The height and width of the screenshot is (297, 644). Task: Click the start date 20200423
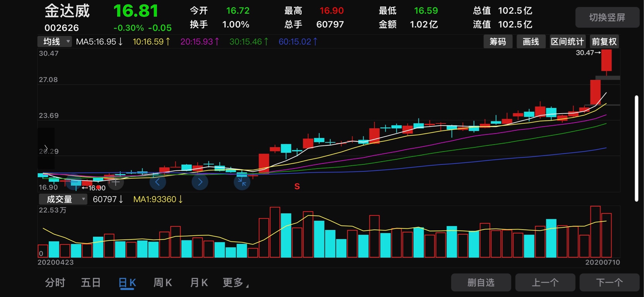[55, 262]
